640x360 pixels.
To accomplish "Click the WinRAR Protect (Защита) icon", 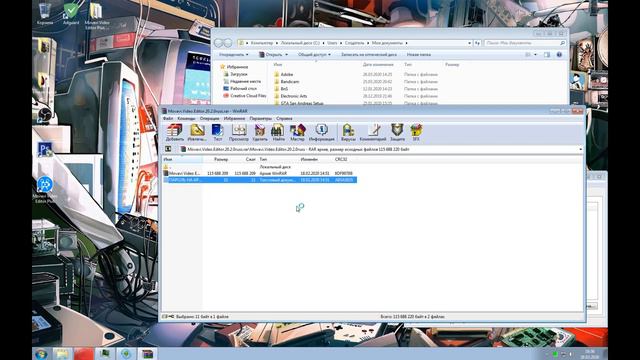I will point(397,133).
